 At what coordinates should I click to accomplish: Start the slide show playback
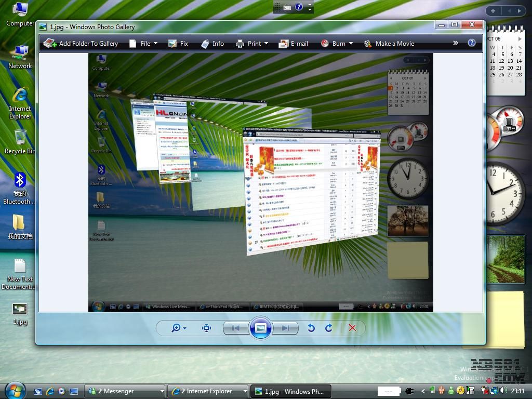point(261,328)
